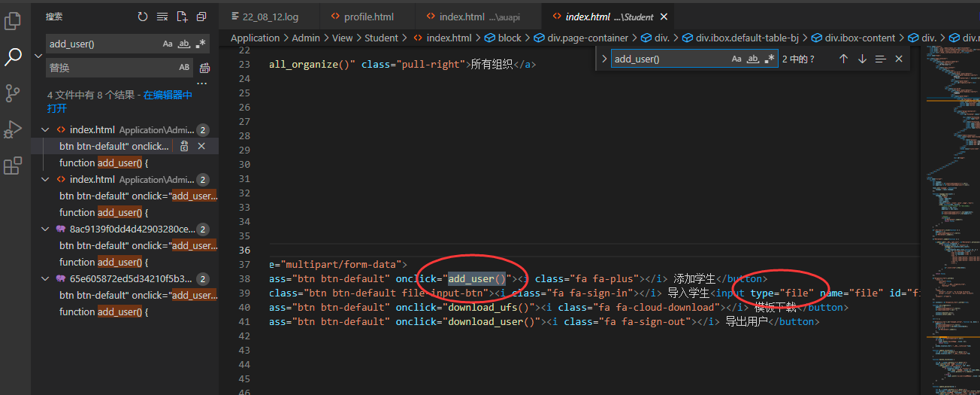Open 65e60587 'function add_user() {' result
The width and height of the screenshot is (980, 395).
coord(104,311)
